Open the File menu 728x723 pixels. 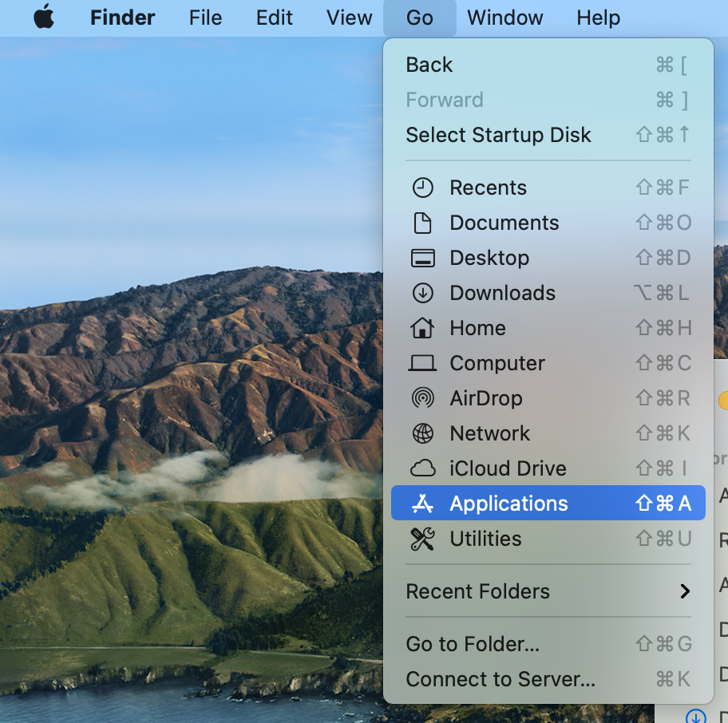pos(206,18)
